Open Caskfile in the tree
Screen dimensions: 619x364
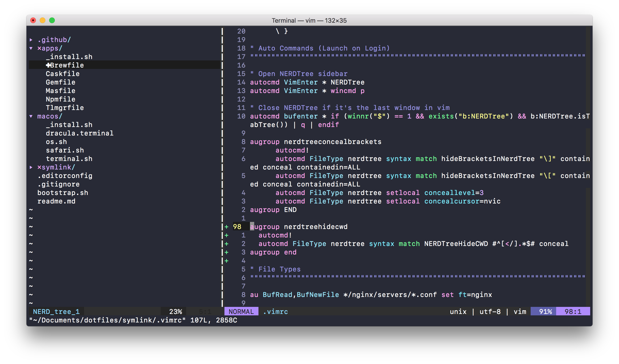click(63, 74)
